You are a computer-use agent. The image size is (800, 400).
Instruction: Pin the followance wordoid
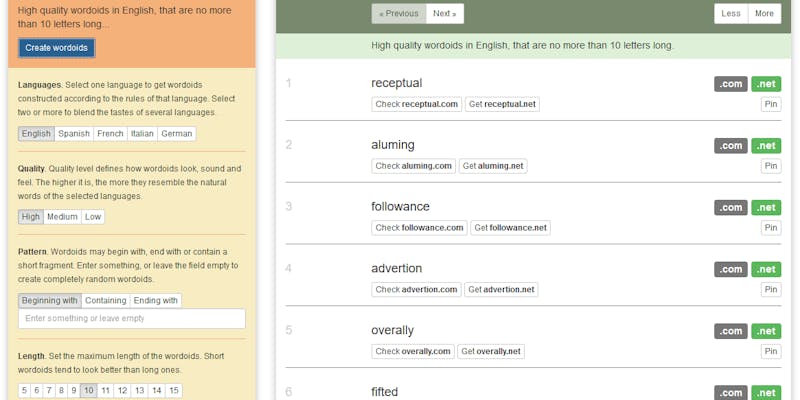tap(771, 228)
